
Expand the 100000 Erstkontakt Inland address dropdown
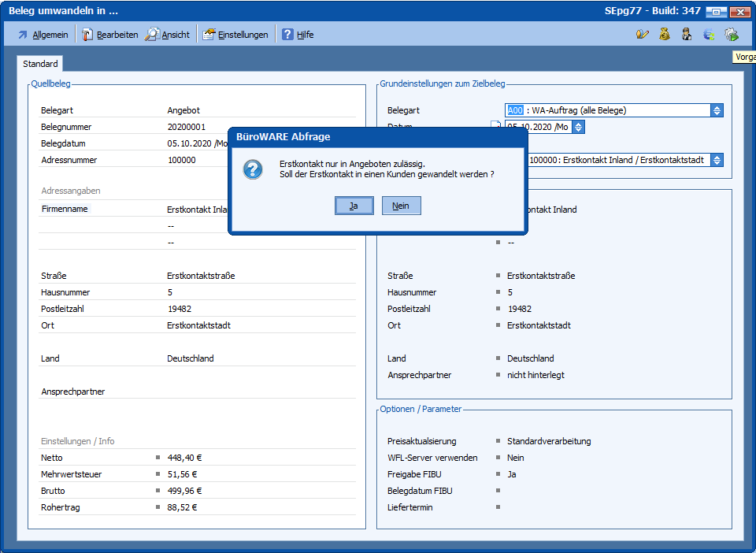click(x=717, y=160)
